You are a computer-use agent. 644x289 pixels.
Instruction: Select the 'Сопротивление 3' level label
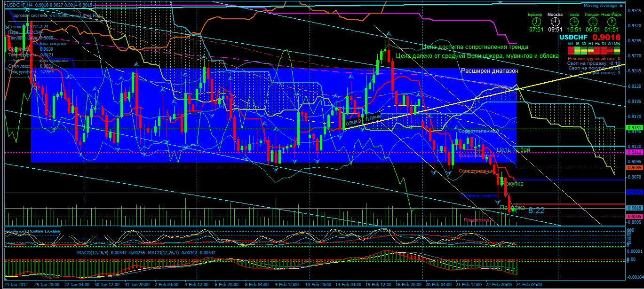(478, 131)
